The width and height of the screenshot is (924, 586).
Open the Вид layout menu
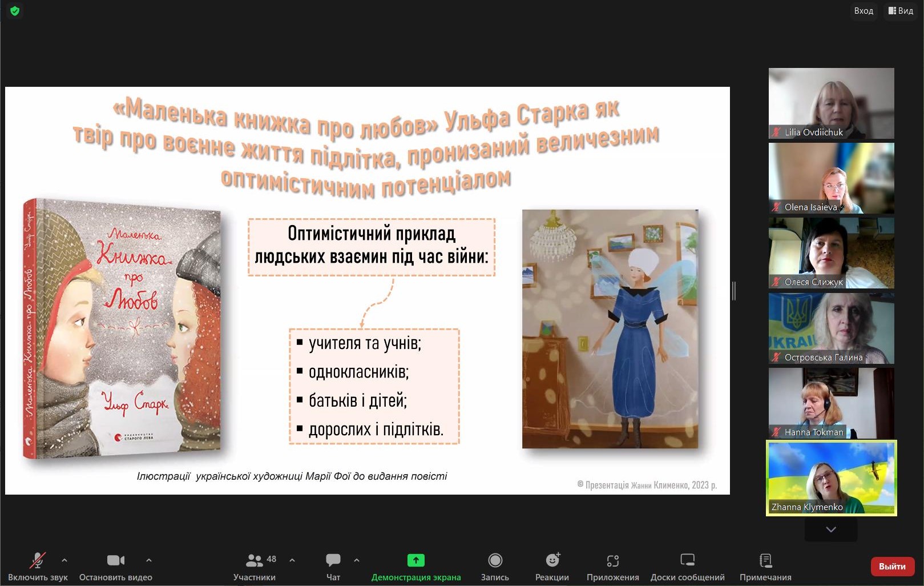tap(901, 11)
